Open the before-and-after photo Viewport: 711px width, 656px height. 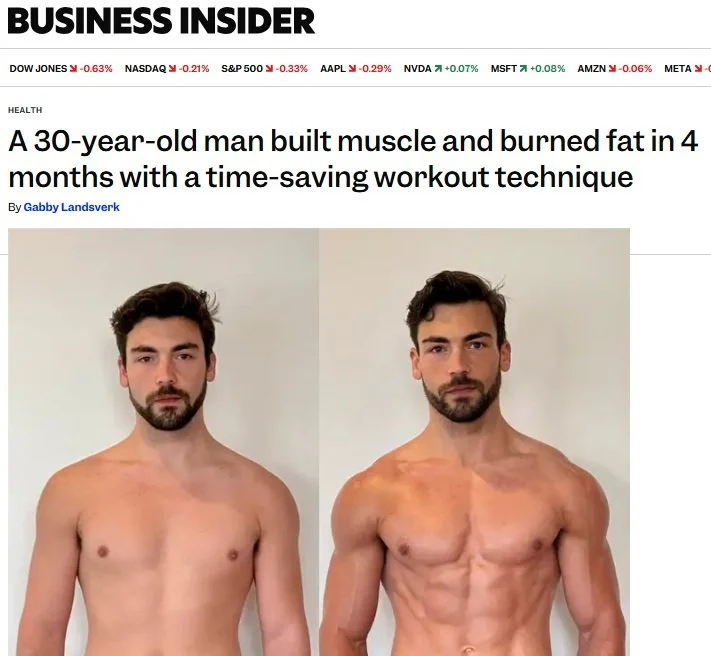tap(319, 442)
